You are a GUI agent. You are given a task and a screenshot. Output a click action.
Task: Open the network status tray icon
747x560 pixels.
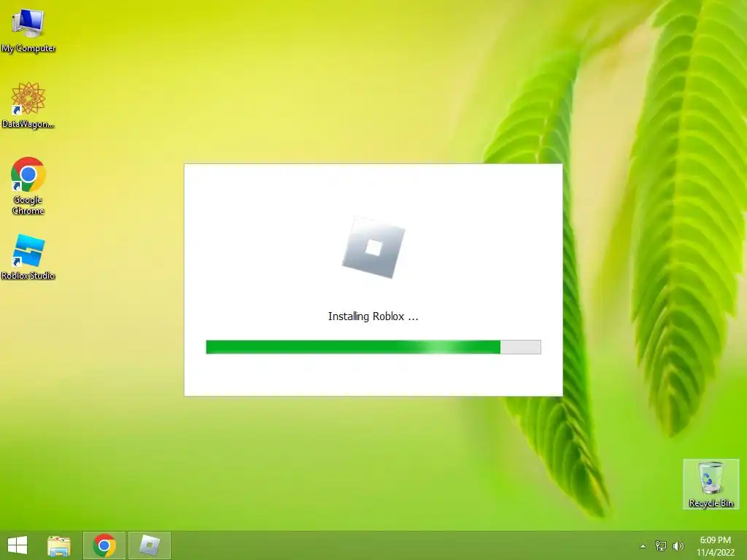[x=661, y=546]
